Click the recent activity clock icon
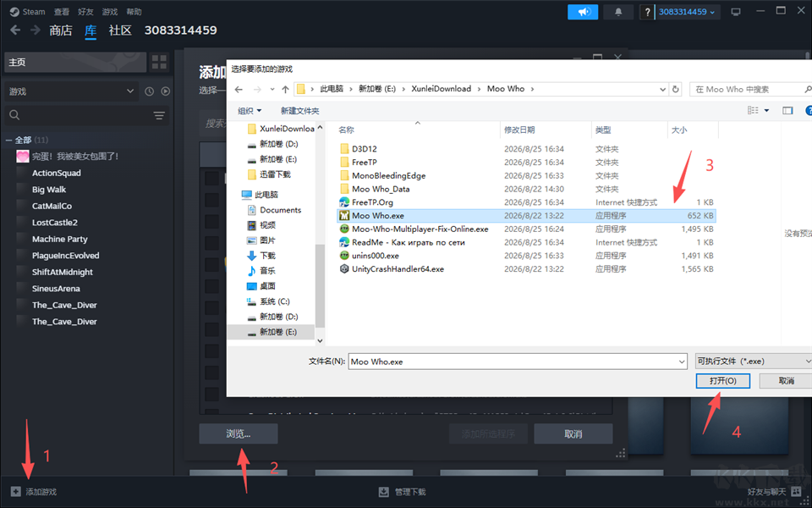Viewport: 812px width, 508px height. (149, 91)
